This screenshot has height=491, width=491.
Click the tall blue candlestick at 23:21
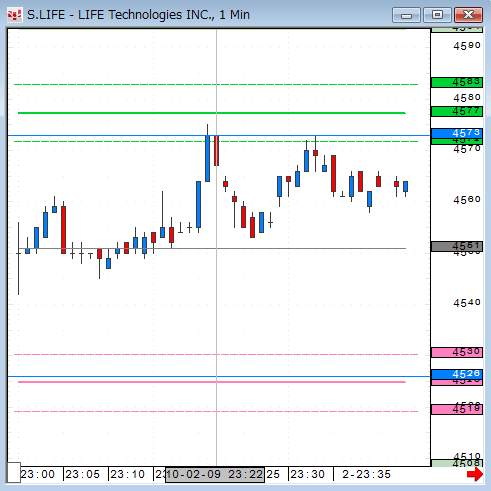[x=207, y=158]
